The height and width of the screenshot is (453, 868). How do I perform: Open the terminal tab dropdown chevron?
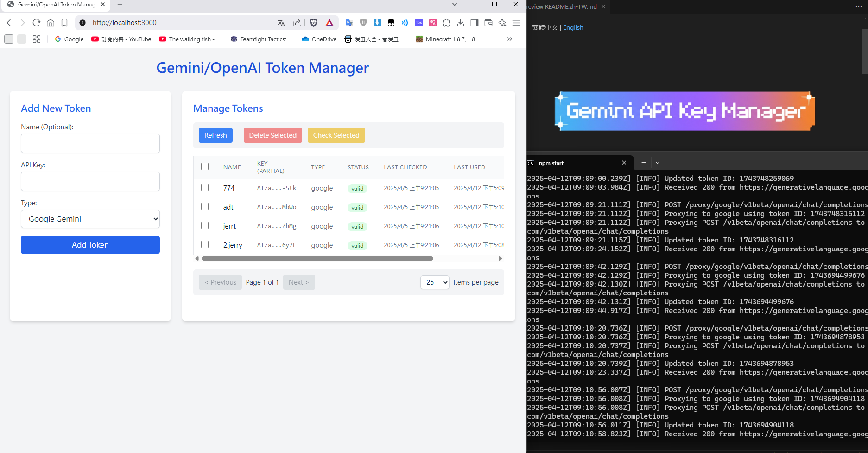pyautogui.click(x=658, y=163)
